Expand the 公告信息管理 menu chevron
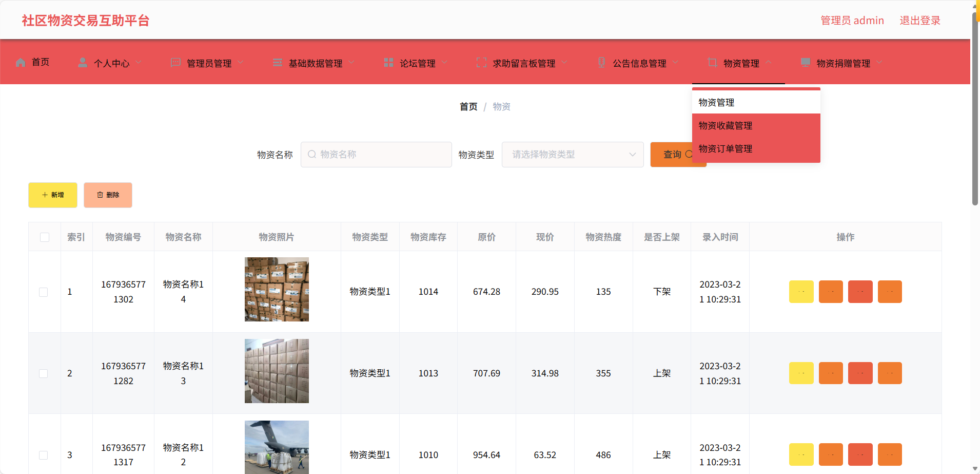980x474 pixels. click(x=675, y=63)
